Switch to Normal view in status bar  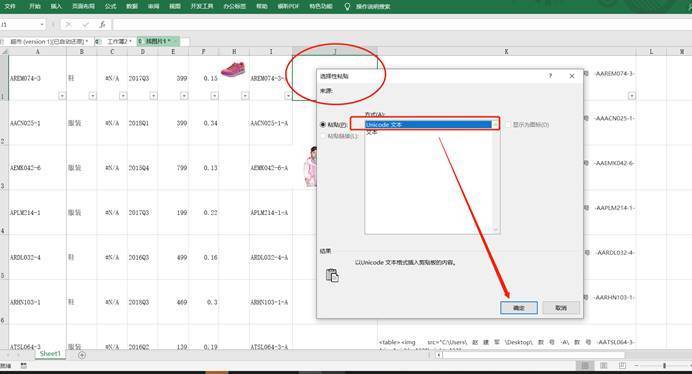pyautogui.click(x=585, y=366)
